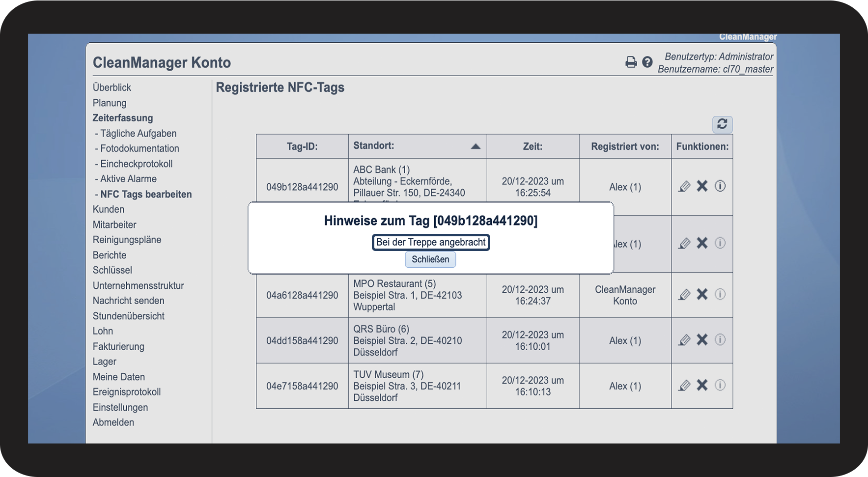This screenshot has width=868, height=477.
Task: Open Unternehmensstruktur in the sidebar
Action: 139,285
